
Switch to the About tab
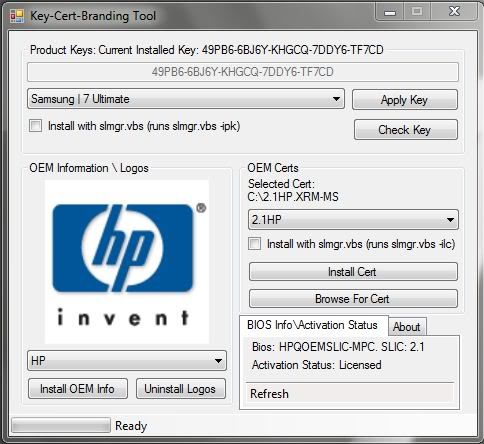click(407, 327)
